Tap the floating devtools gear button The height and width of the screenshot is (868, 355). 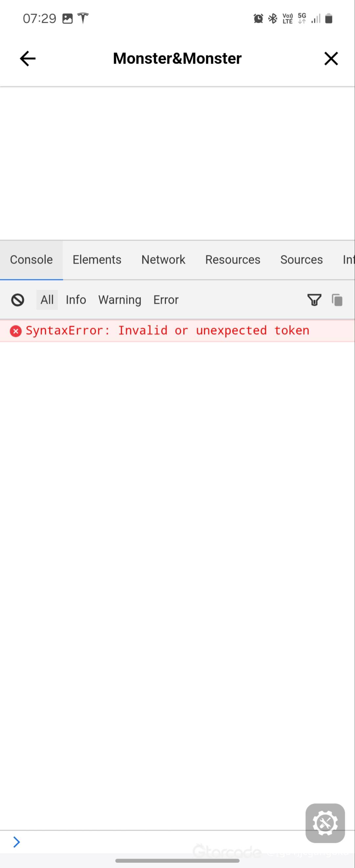tap(325, 823)
